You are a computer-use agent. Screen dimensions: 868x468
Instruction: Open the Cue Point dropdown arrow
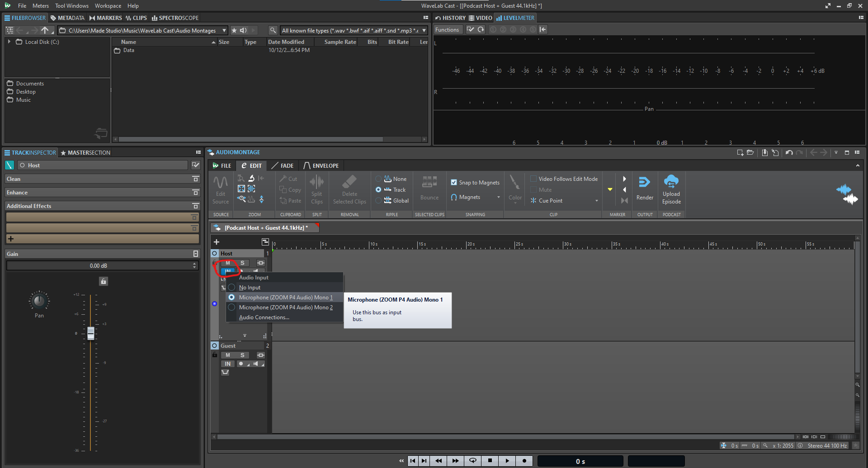(x=597, y=201)
